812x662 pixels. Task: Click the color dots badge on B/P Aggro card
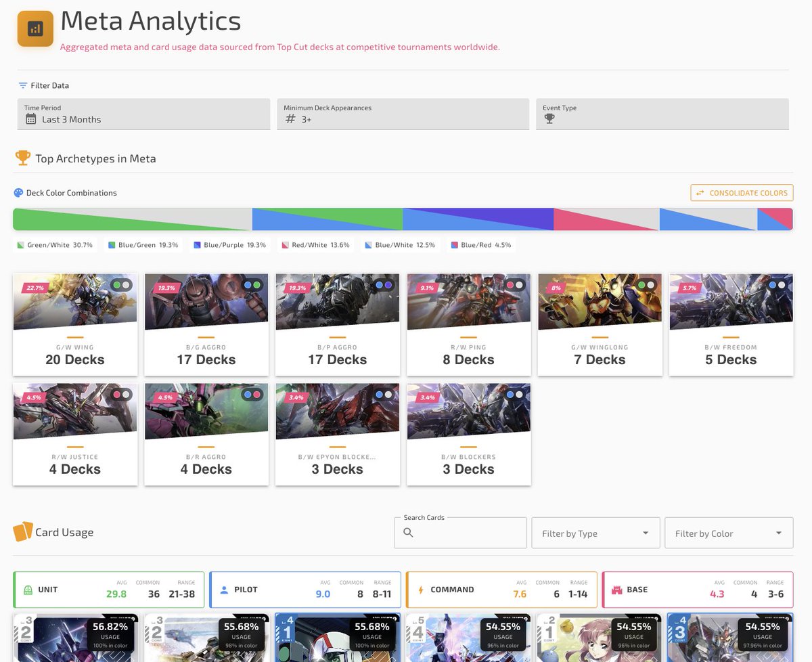click(x=384, y=285)
